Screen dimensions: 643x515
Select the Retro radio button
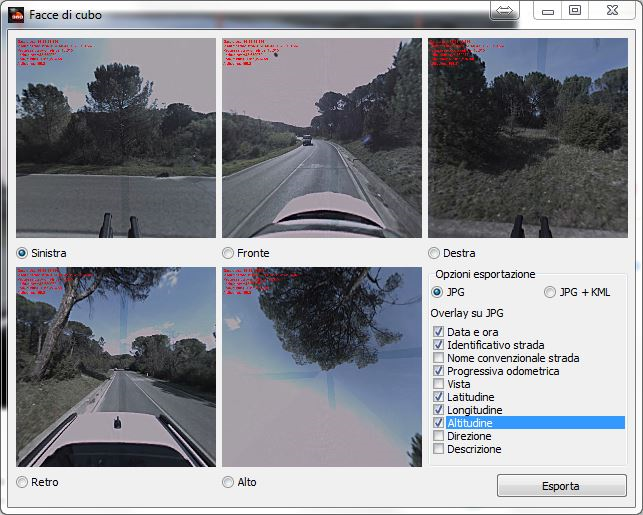click(22, 482)
